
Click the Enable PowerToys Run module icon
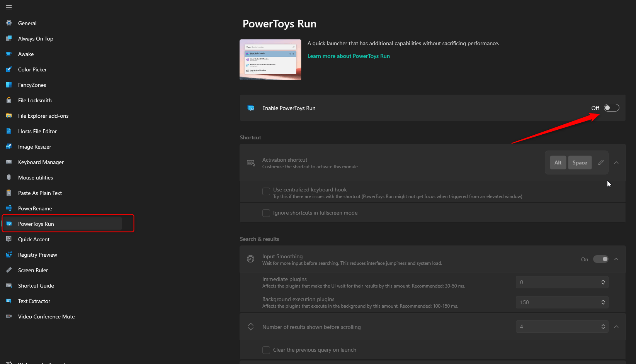tap(251, 108)
